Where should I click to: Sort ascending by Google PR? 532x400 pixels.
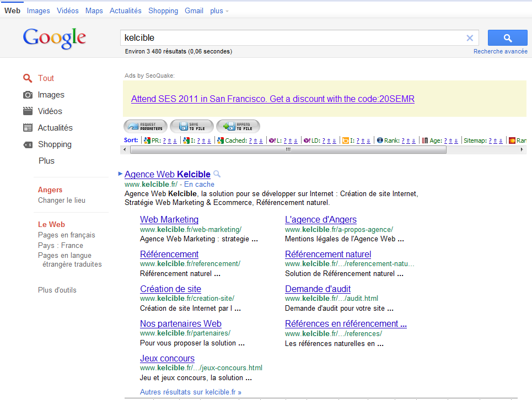point(170,140)
